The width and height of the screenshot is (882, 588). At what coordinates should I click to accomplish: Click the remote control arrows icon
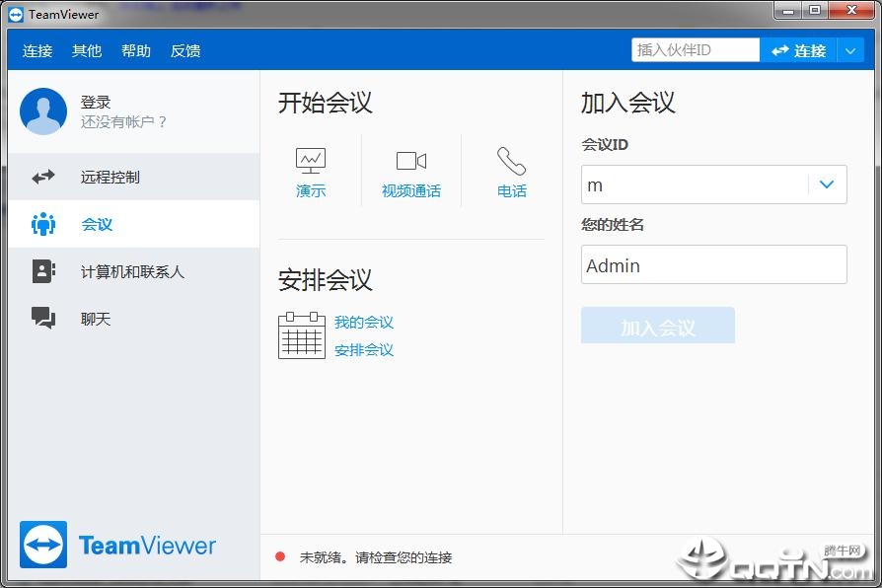coord(43,178)
